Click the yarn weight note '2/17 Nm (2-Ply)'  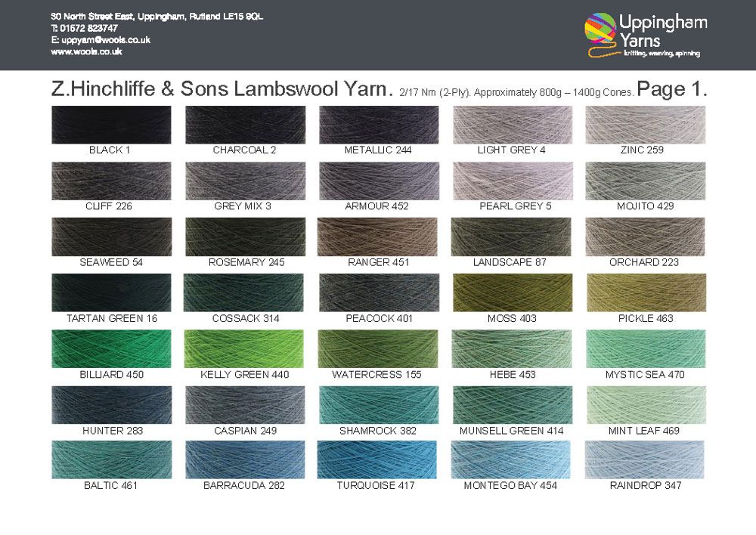(x=435, y=92)
